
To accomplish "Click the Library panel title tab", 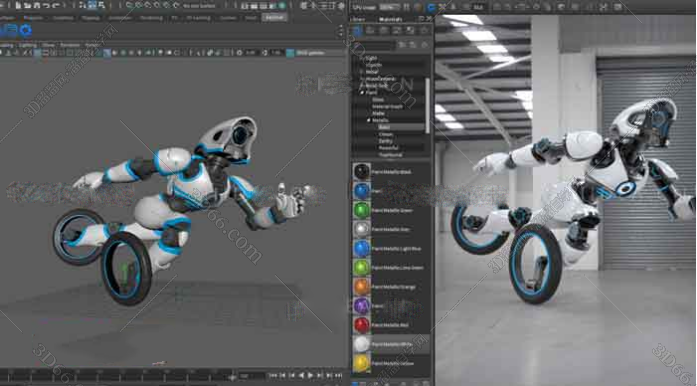I will click(358, 19).
